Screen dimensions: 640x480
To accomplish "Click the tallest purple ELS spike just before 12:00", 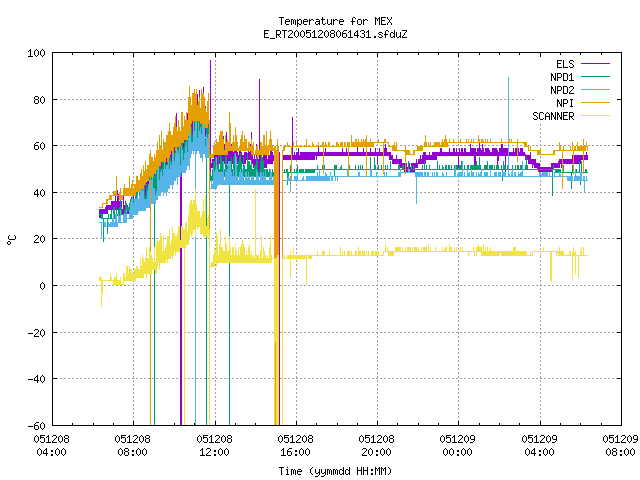I will click(x=211, y=90).
